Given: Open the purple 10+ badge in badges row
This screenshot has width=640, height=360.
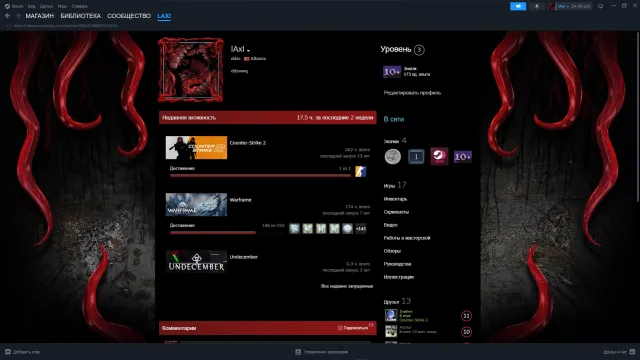Looking at the screenshot, I should click(463, 157).
